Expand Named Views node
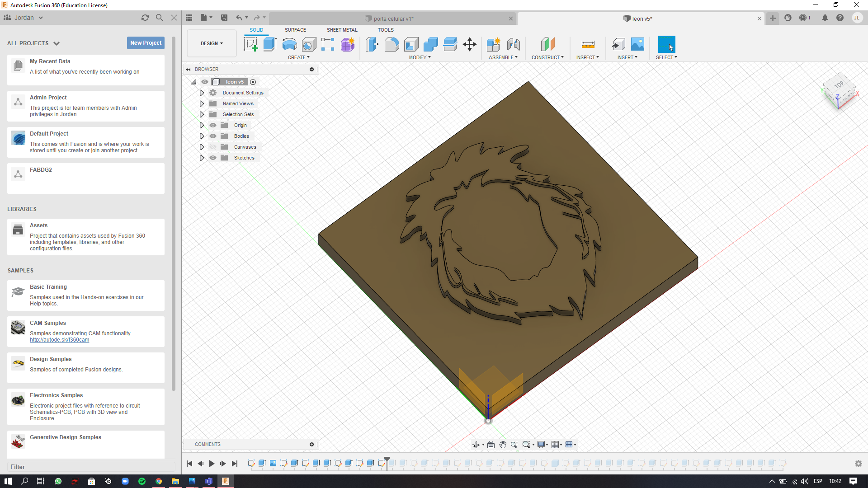 pos(202,103)
